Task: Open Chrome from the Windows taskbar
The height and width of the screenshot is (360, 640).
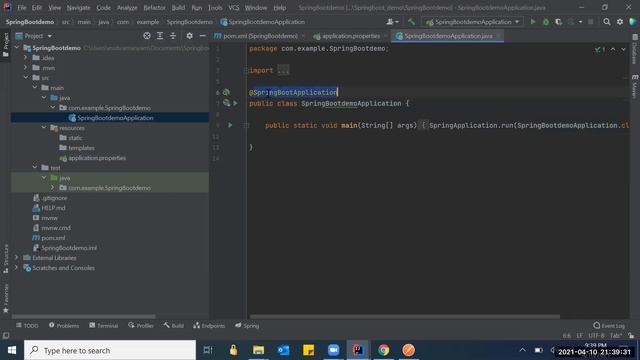Action: point(383,350)
